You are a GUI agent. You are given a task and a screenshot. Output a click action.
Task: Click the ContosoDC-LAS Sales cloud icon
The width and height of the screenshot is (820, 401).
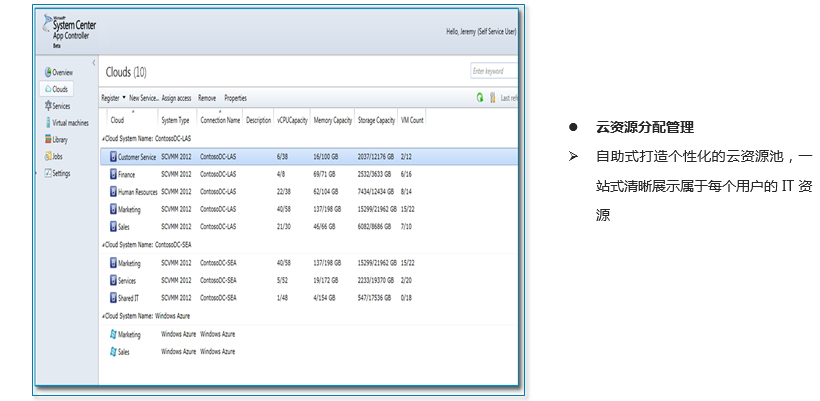click(x=113, y=227)
